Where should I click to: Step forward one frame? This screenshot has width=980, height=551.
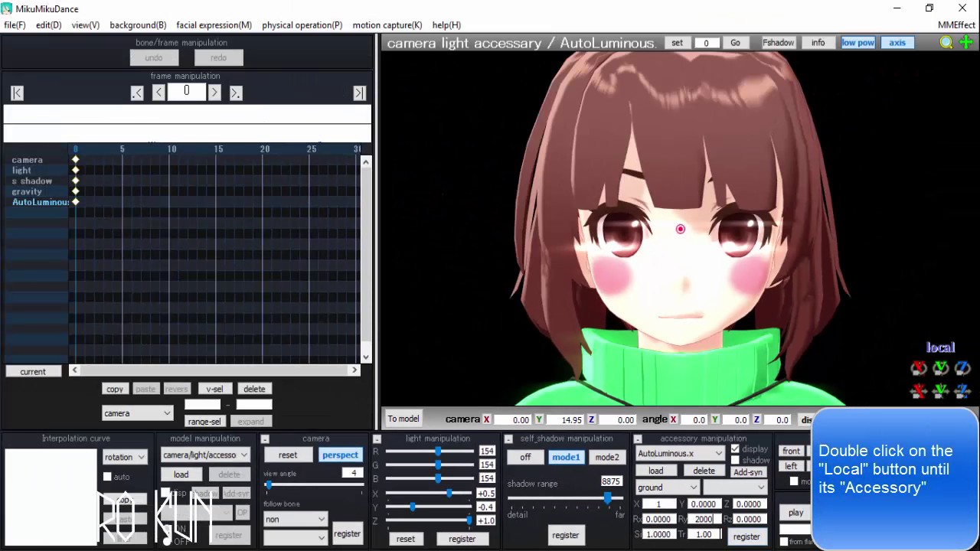click(x=214, y=93)
